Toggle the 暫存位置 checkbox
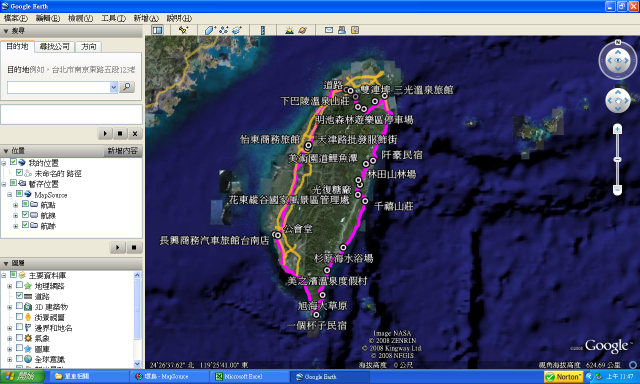The image size is (640, 384). click(13, 183)
